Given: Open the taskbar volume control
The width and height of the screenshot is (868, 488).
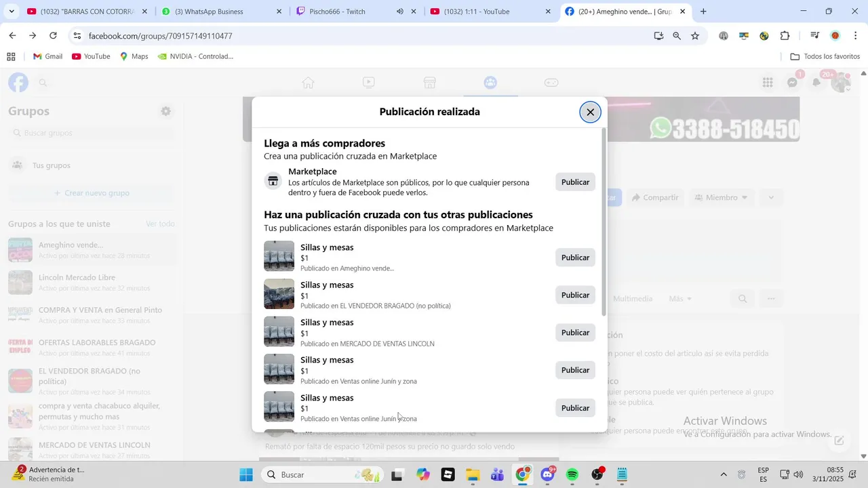Looking at the screenshot, I should (x=798, y=474).
